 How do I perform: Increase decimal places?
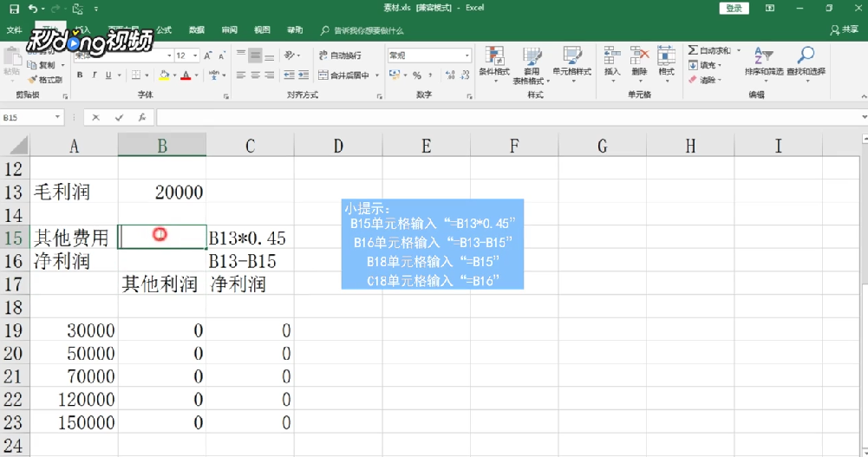pos(450,75)
